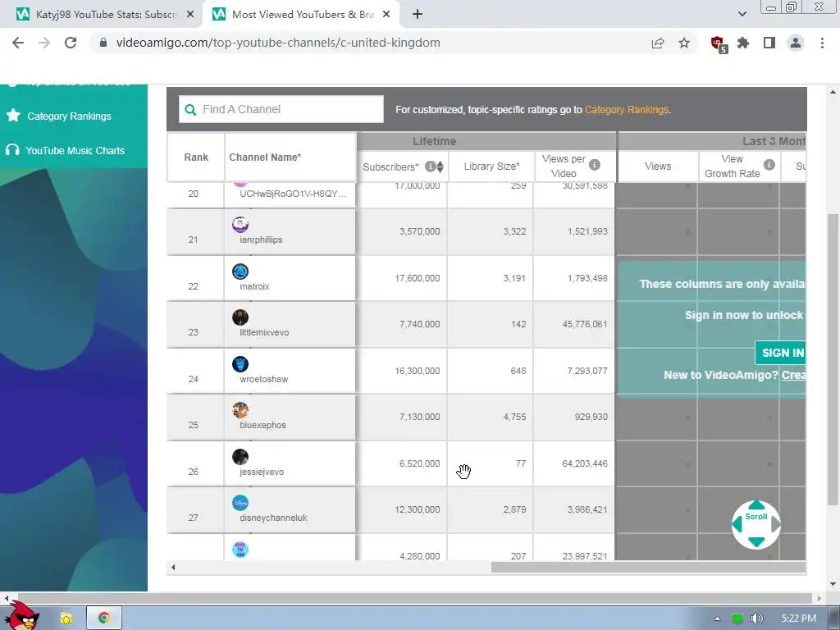Click the SIGN IN button
The height and width of the screenshot is (630, 840).
tap(781, 353)
